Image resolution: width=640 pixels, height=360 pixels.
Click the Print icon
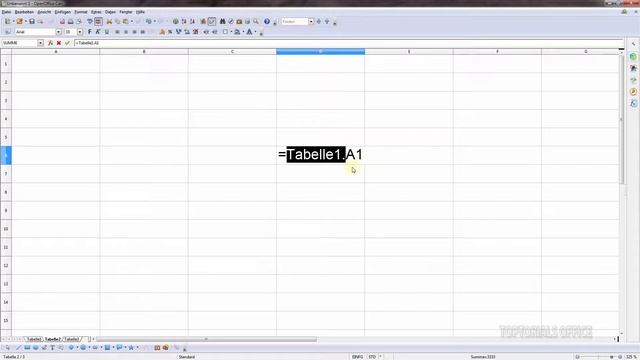71,22
